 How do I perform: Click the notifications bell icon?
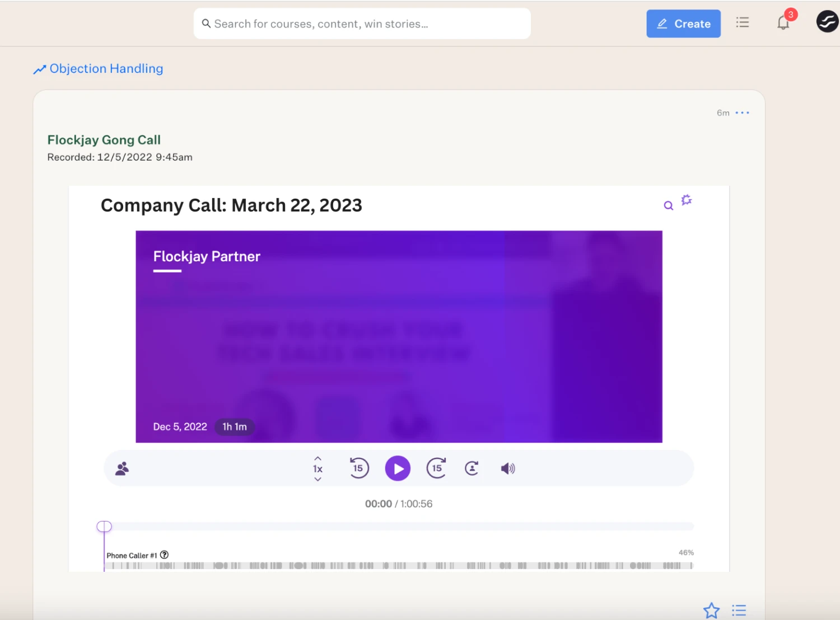(x=783, y=23)
